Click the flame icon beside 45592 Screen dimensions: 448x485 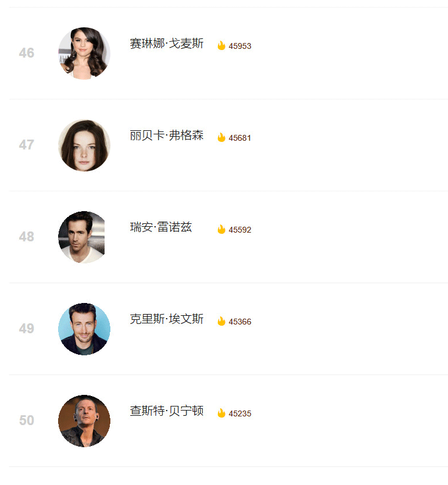tap(221, 229)
